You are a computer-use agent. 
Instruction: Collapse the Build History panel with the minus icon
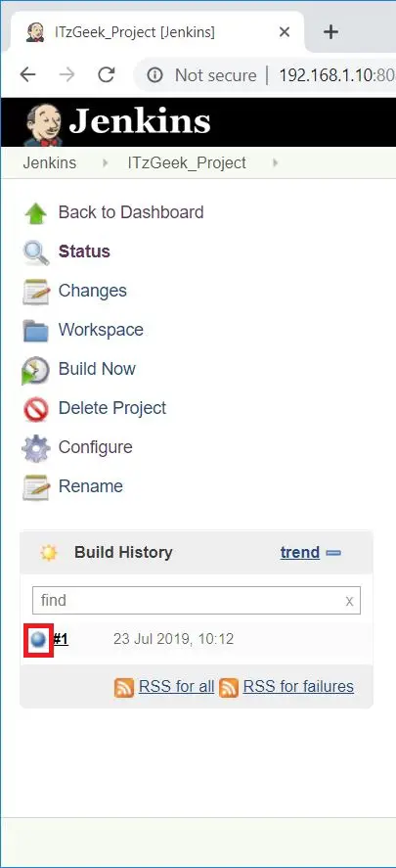pos(333,553)
